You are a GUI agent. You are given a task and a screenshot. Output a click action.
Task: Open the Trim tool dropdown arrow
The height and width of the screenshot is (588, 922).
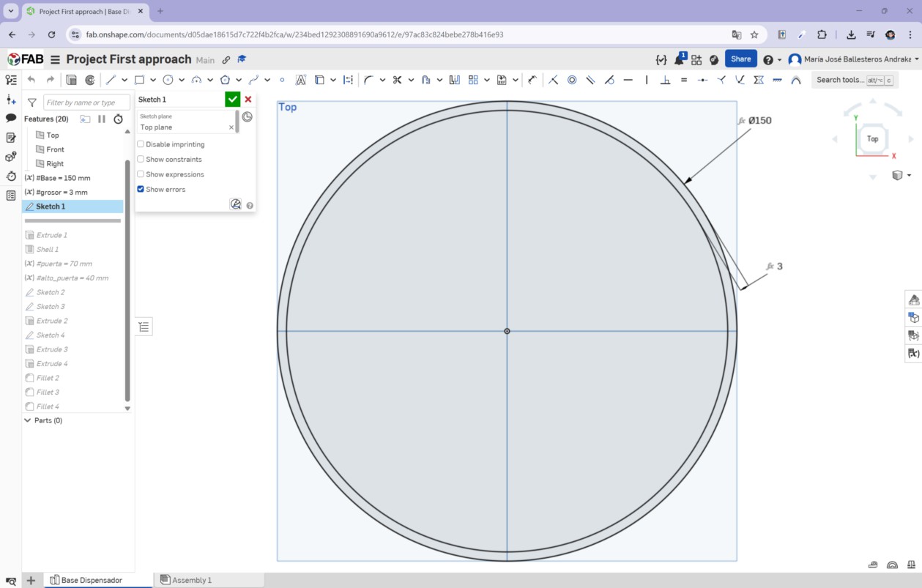411,80
